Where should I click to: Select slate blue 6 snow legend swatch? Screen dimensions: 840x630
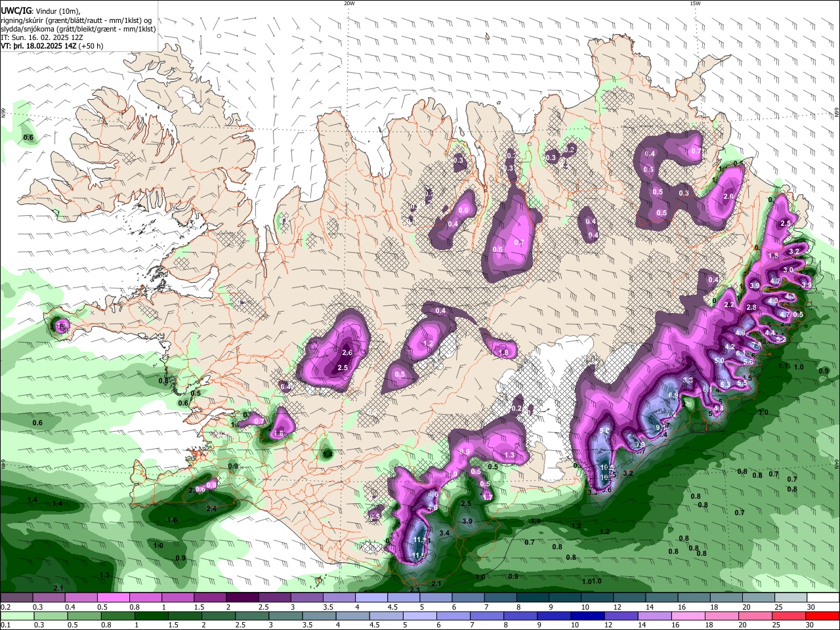469,598
